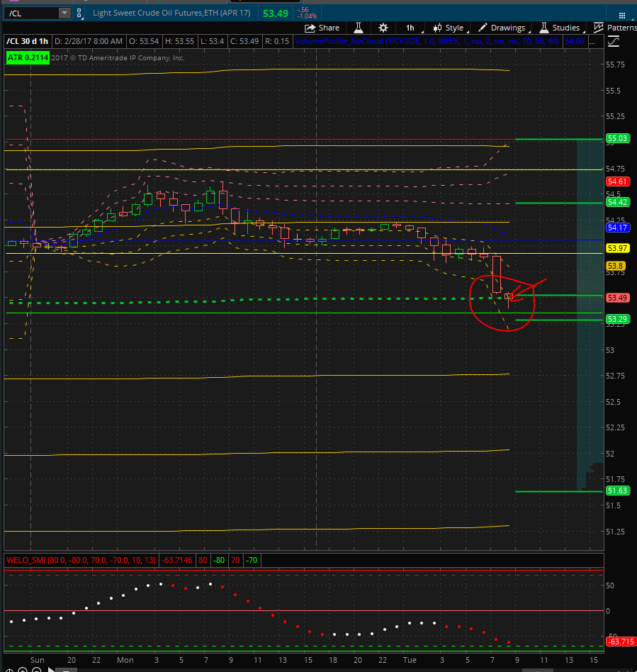Screen dimensions: 637x672
Task: Click the WELO_SMI study label
Action: (81, 560)
